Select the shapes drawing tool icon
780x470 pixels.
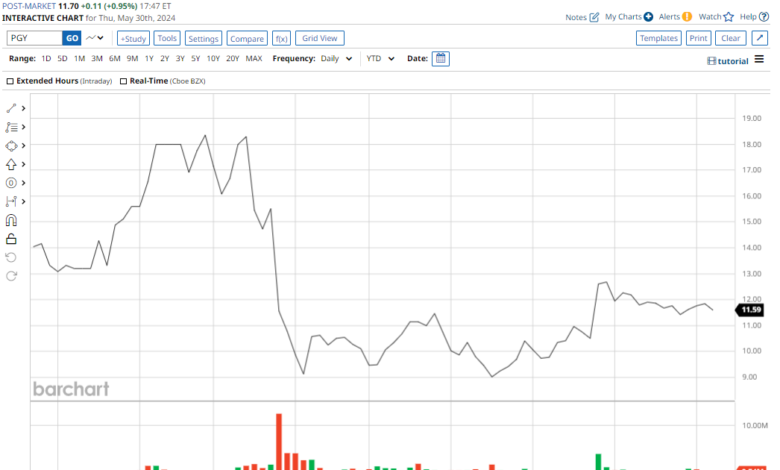tap(11, 146)
